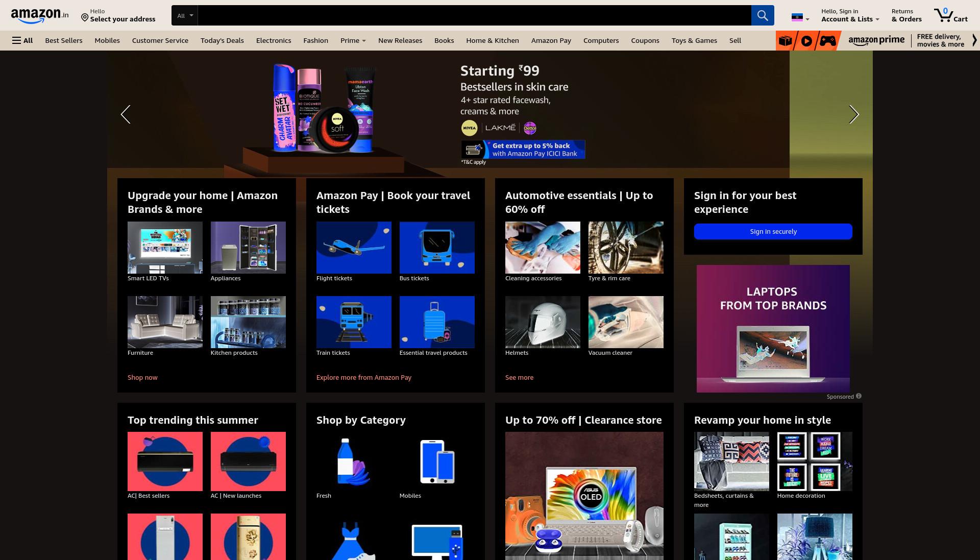Click the Mobiles phone category icon
The height and width of the screenshot is (560, 980).
point(437,461)
